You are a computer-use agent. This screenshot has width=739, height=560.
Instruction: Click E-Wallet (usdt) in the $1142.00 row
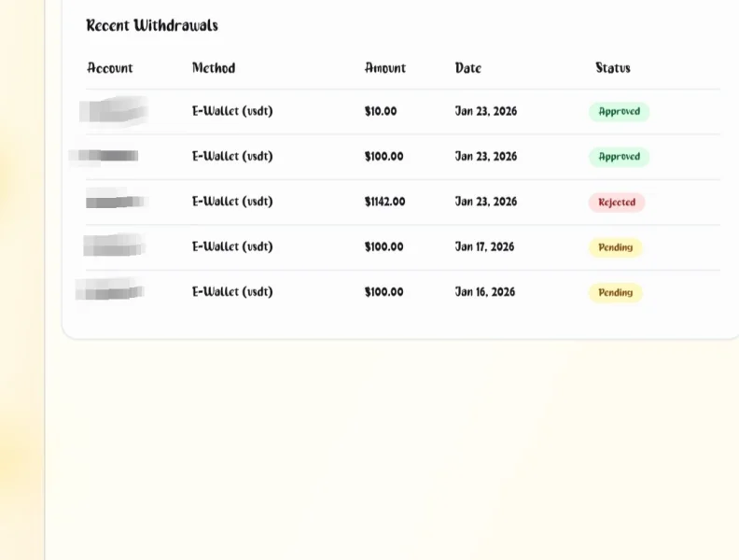[232, 202]
